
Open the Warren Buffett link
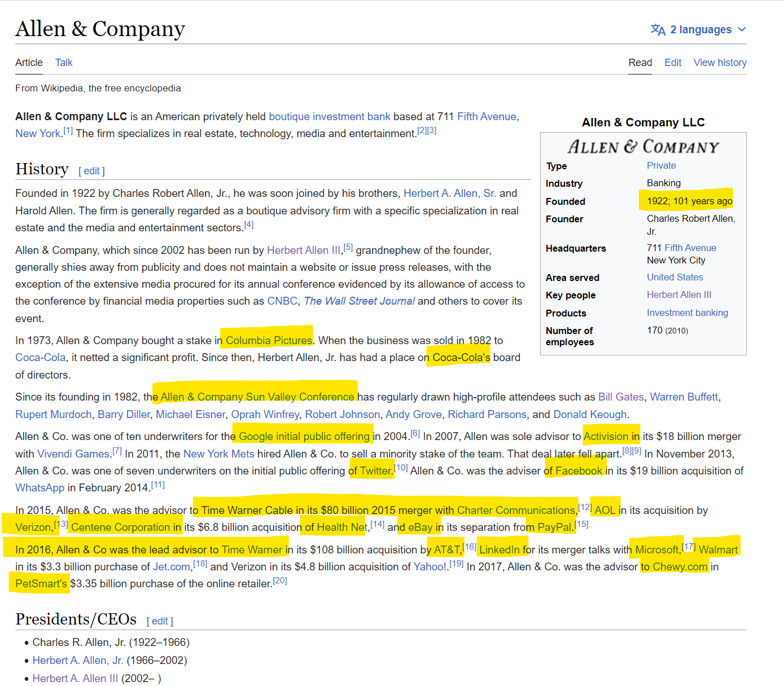[x=684, y=397]
